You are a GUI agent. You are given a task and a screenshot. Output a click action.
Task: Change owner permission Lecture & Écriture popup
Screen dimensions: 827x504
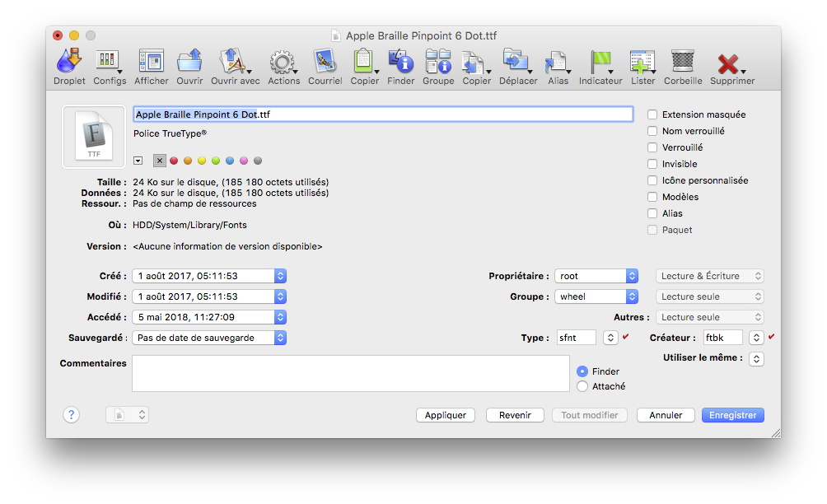(x=710, y=276)
